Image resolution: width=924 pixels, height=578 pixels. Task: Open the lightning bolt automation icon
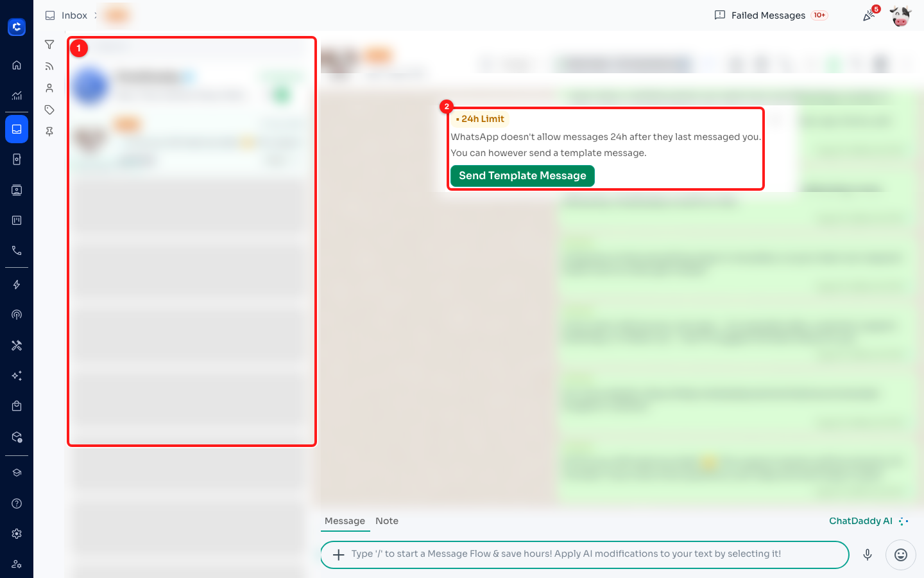coord(17,285)
